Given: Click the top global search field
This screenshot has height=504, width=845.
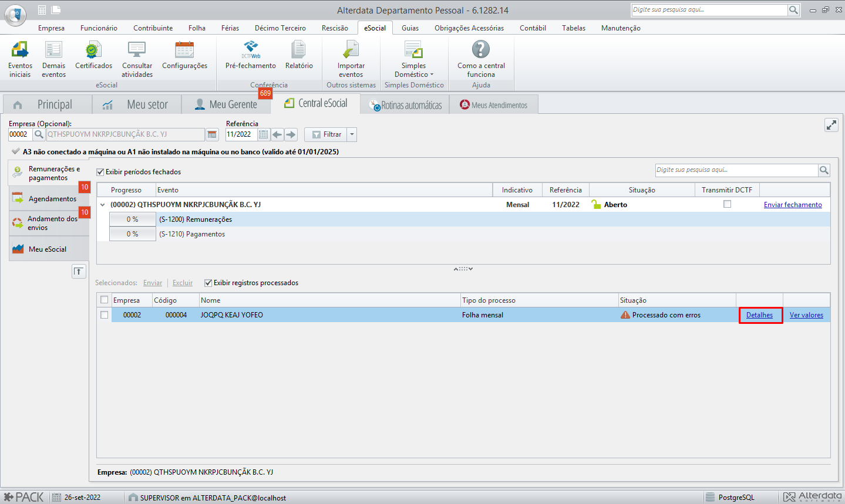Looking at the screenshot, I should click(x=709, y=10).
